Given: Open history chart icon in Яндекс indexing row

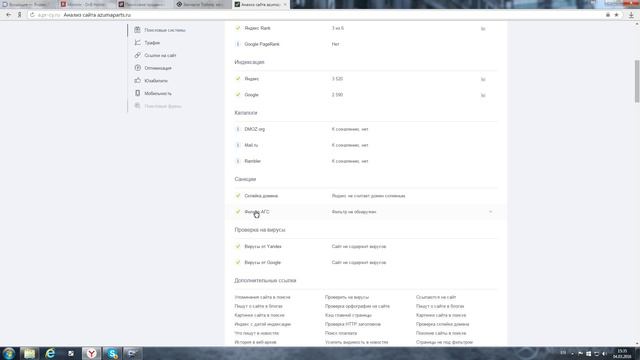Looking at the screenshot, I should (x=483, y=79).
